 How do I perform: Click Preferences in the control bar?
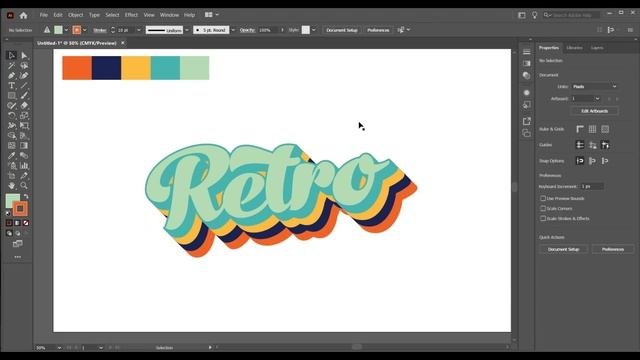(378, 30)
